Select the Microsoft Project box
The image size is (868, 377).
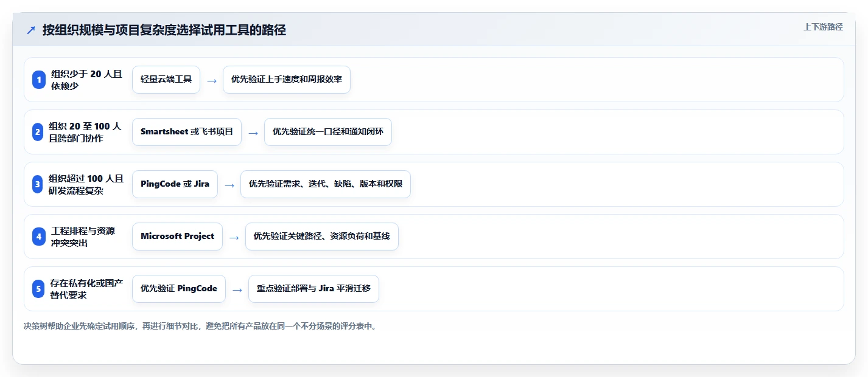pos(177,237)
